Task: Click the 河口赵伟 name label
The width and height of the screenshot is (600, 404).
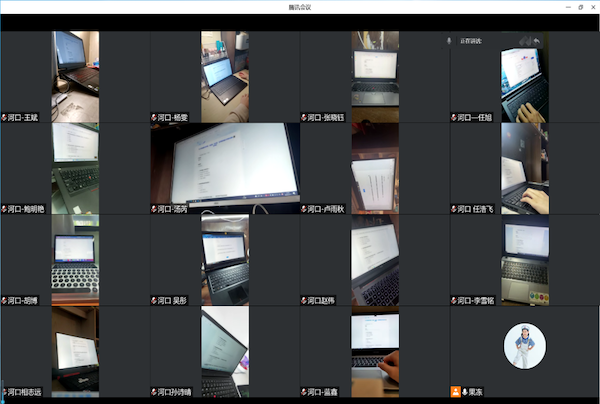Action: (321, 300)
